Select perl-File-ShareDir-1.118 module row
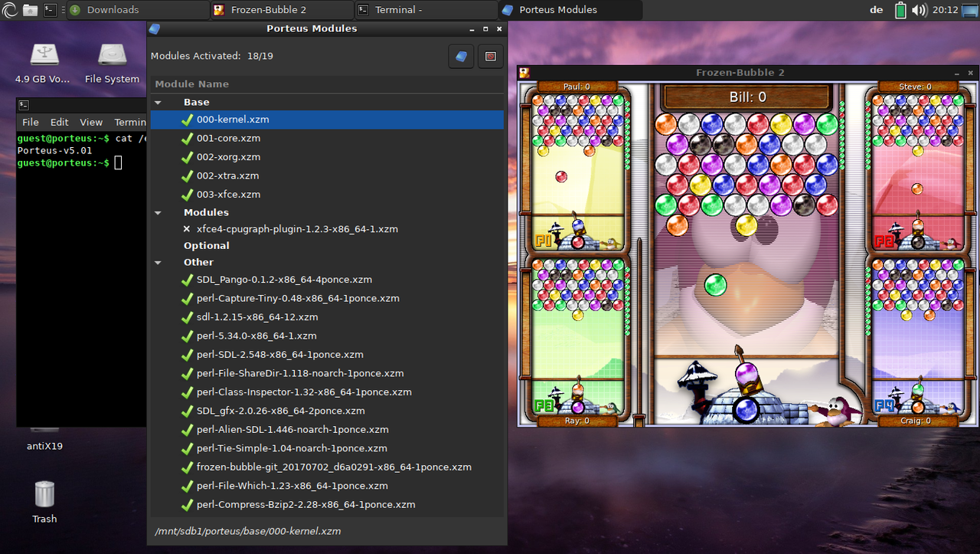Image resolution: width=980 pixels, height=554 pixels. (x=328, y=373)
